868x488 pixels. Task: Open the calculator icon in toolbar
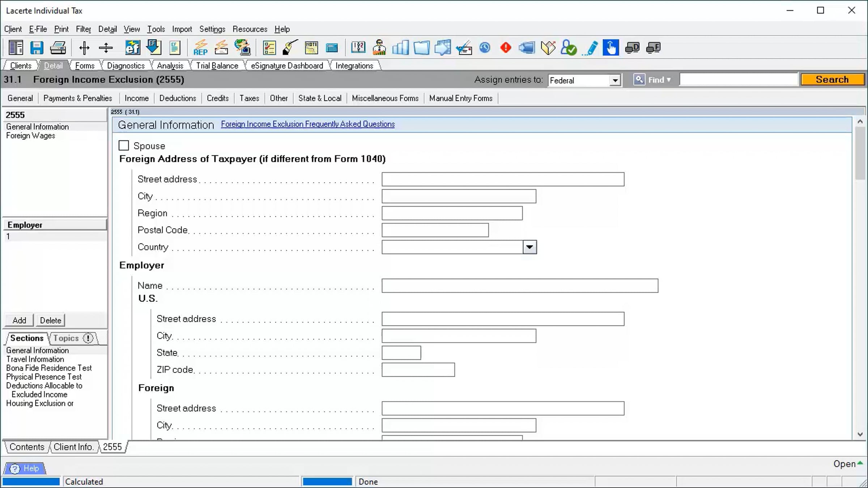(332, 48)
